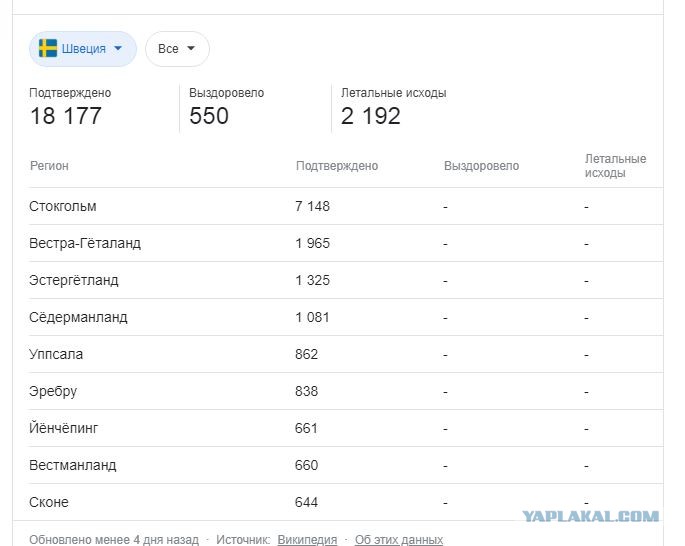Click the Sweden flag icon
685x546 pixels.
point(48,48)
